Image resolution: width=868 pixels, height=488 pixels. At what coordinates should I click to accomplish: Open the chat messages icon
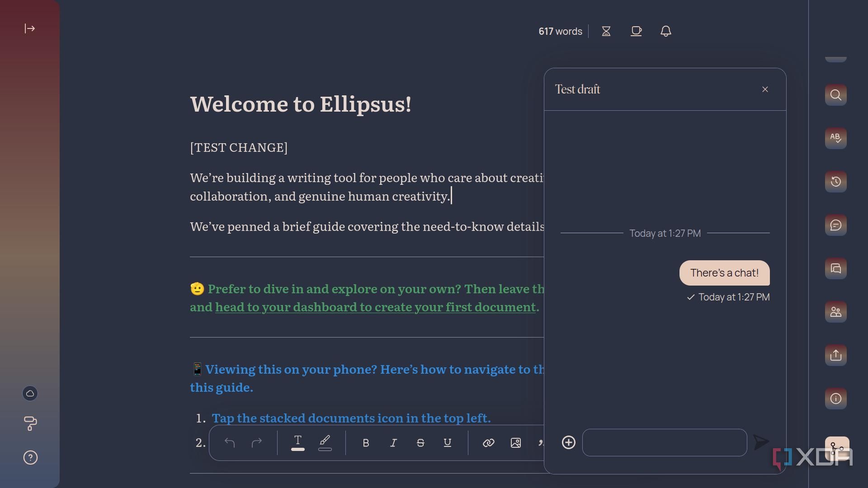coord(836,268)
